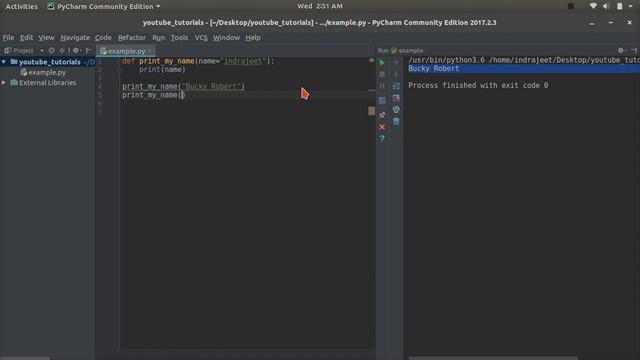This screenshot has width=640, height=360.
Task: Open the VCS menu
Action: click(x=201, y=38)
